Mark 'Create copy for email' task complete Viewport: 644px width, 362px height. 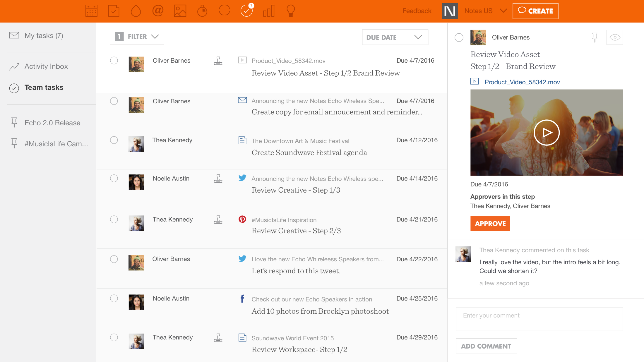pos(114,101)
